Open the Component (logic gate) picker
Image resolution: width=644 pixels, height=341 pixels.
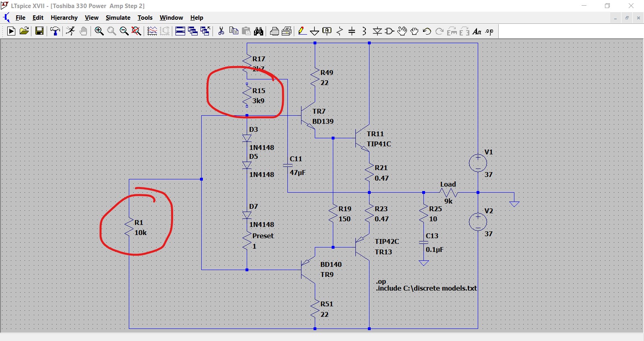tap(390, 31)
